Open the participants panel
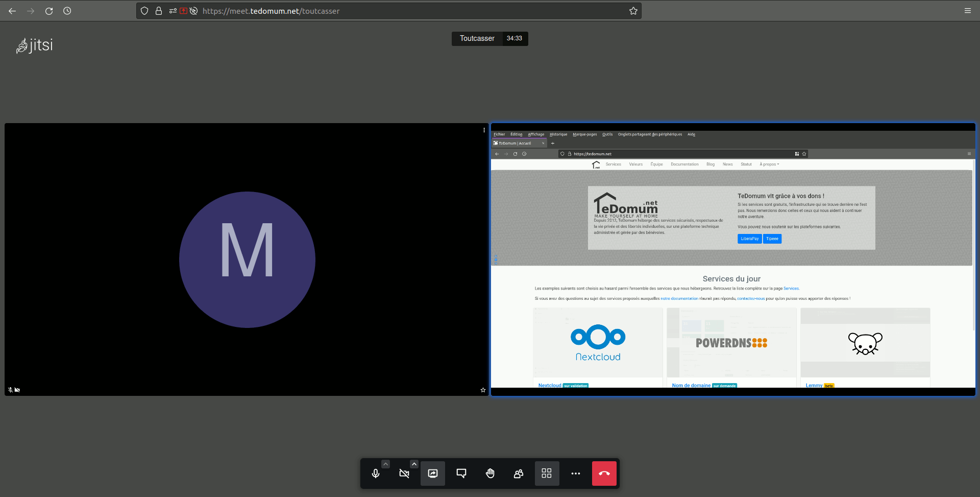The width and height of the screenshot is (980, 497). coord(519,474)
